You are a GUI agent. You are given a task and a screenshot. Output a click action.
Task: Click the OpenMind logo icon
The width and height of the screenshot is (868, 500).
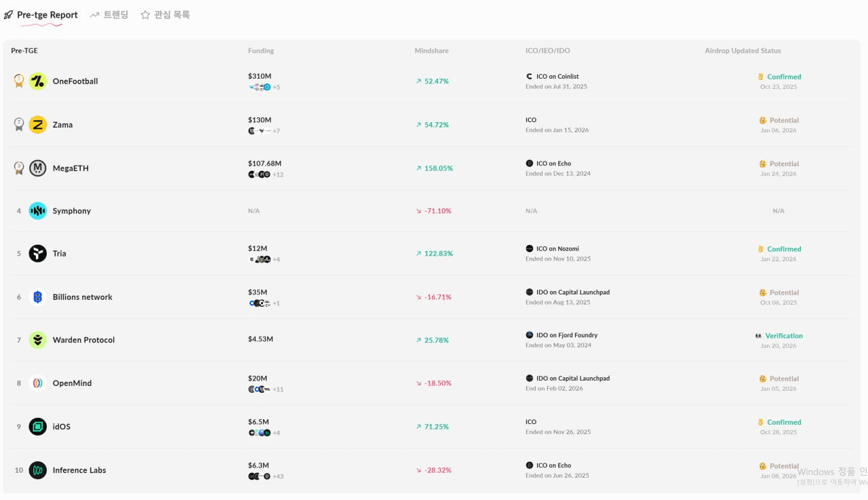(x=37, y=383)
